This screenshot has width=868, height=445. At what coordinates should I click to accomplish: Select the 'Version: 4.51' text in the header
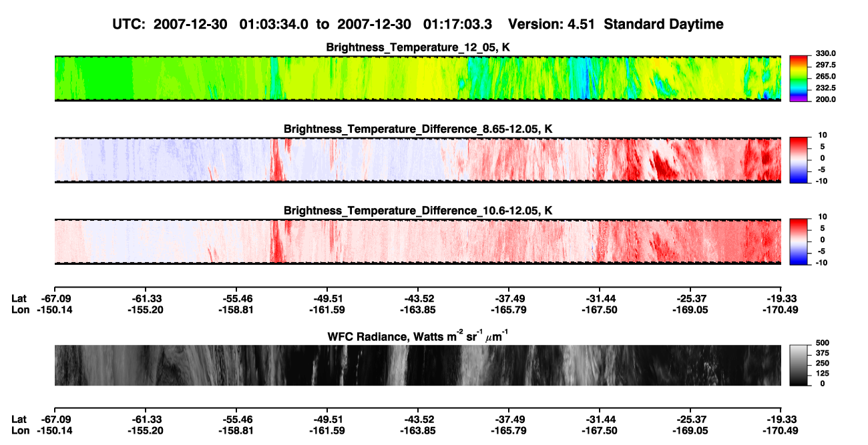point(552,24)
